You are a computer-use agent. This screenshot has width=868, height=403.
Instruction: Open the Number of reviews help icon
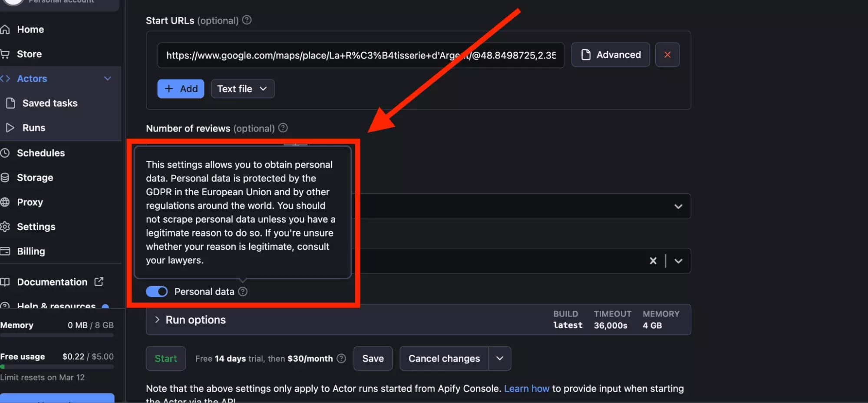(x=282, y=128)
